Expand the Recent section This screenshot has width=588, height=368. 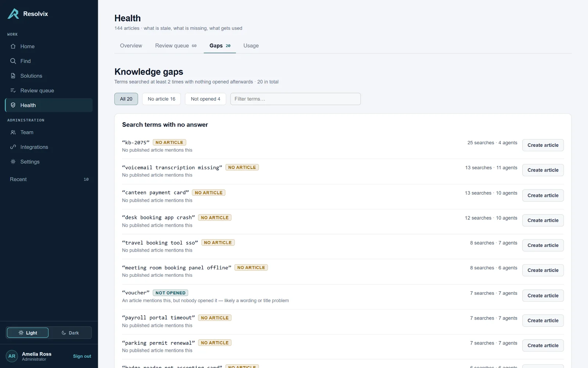(49, 179)
